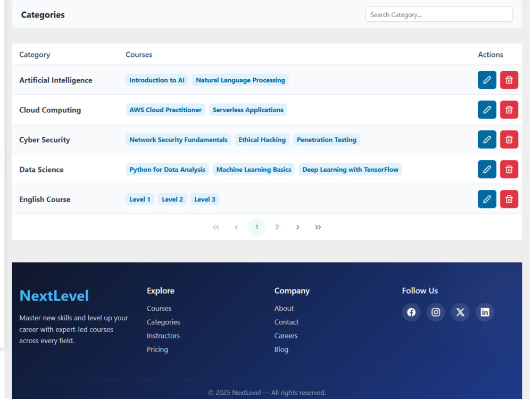Click the English Course category name
This screenshot has height=399, width=532.
45,199
